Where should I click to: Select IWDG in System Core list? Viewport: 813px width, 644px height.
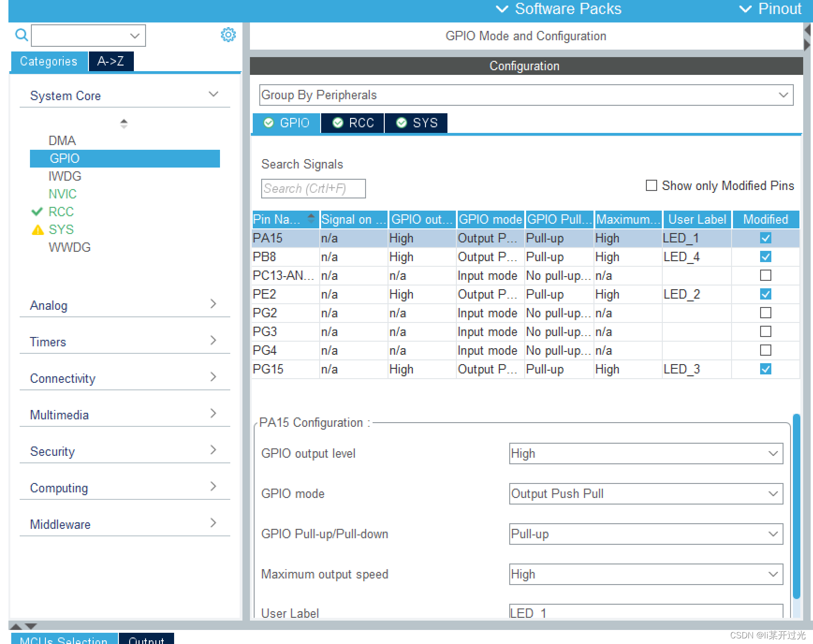tap(65, 176)
